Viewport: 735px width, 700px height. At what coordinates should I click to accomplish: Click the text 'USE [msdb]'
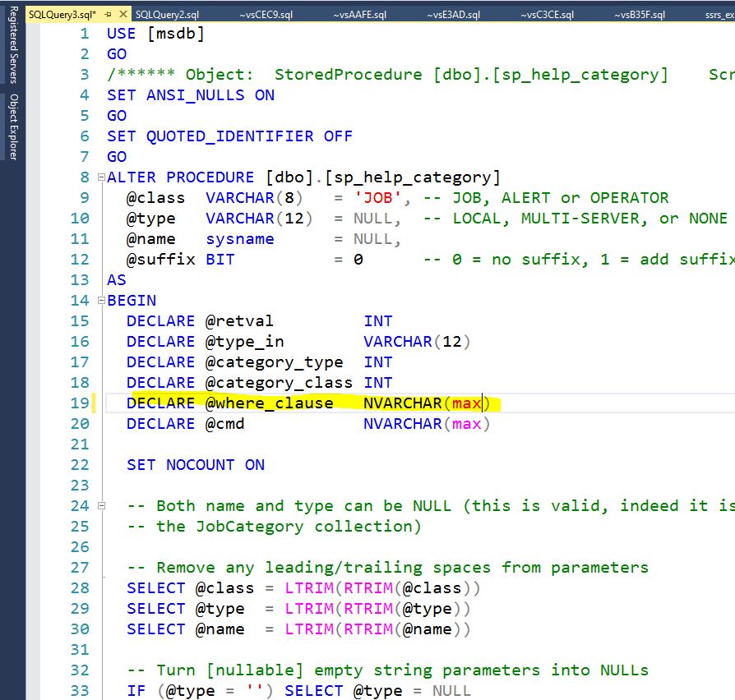tap(155, 34)
